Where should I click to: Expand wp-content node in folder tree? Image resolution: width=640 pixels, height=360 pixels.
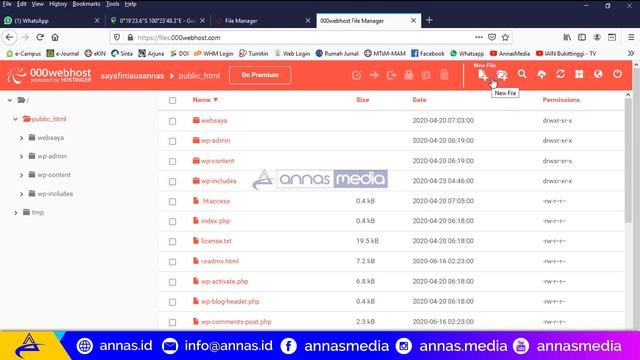tap(21, 175)
